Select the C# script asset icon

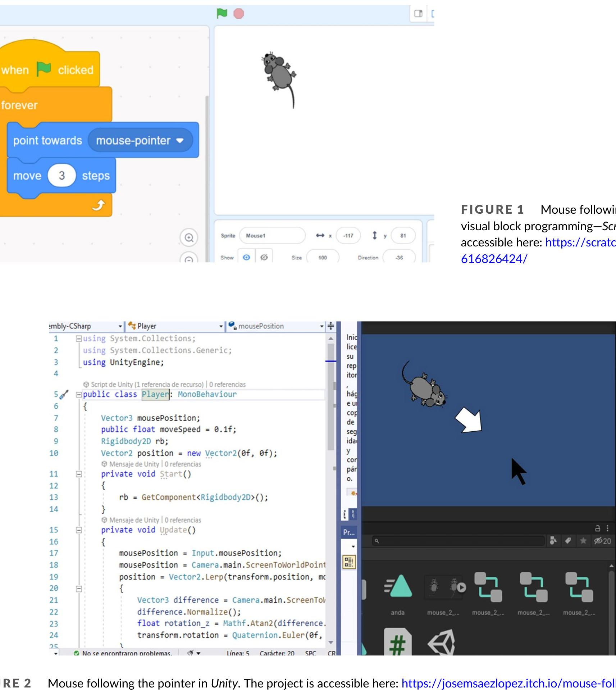pyautogui.click(x=398, y=642)
